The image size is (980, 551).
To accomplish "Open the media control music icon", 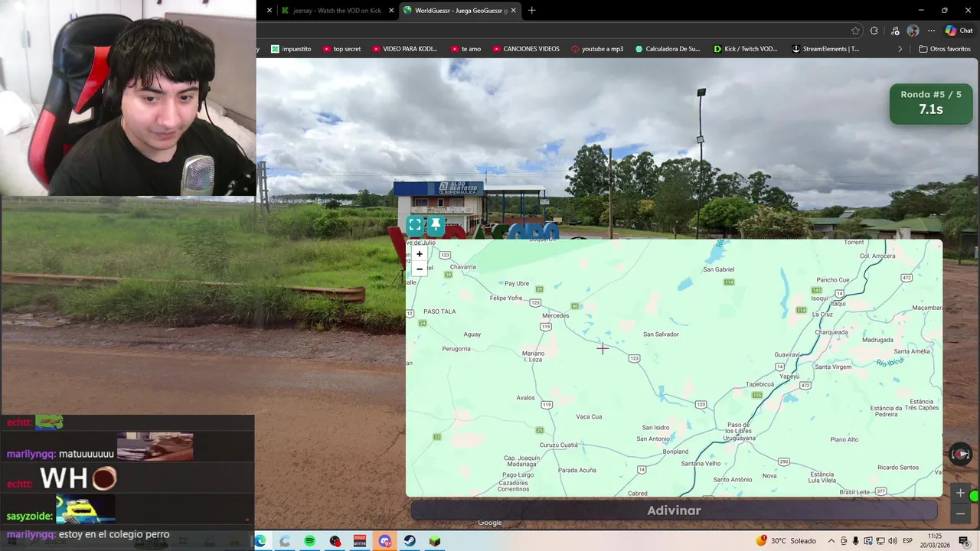I will coord(895,31).
